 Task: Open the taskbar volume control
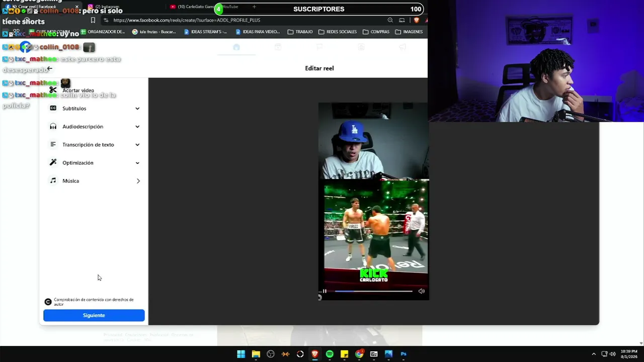pyautogui.click(x=612, y=354)
